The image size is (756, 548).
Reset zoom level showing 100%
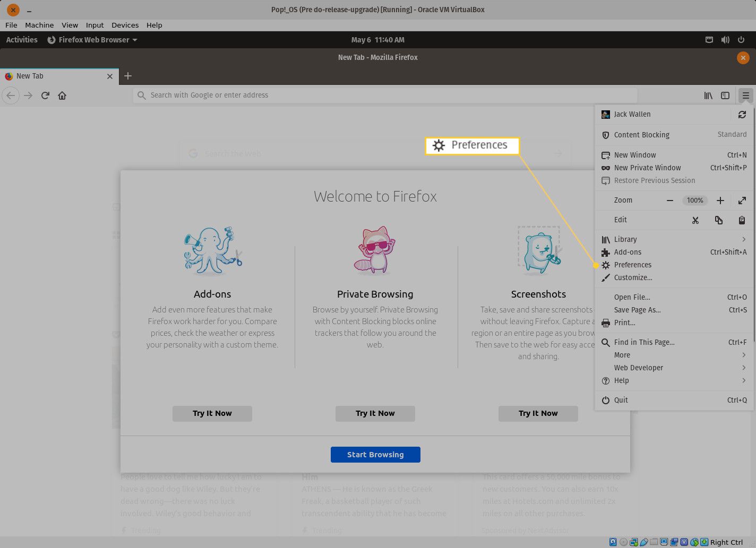[695, 200]
